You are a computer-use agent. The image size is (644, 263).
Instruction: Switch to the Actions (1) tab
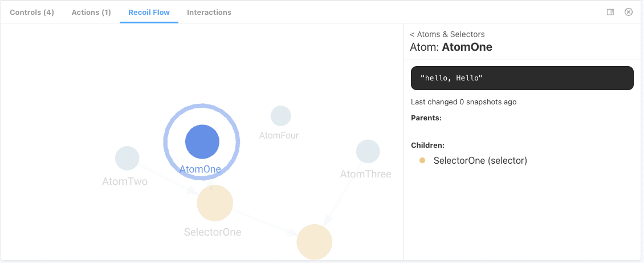pos(91,12)
